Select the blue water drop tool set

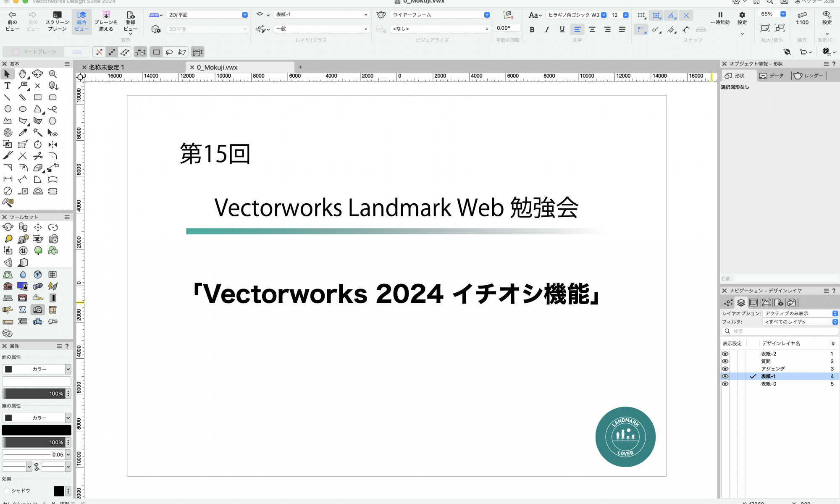[x=23, y=275]
